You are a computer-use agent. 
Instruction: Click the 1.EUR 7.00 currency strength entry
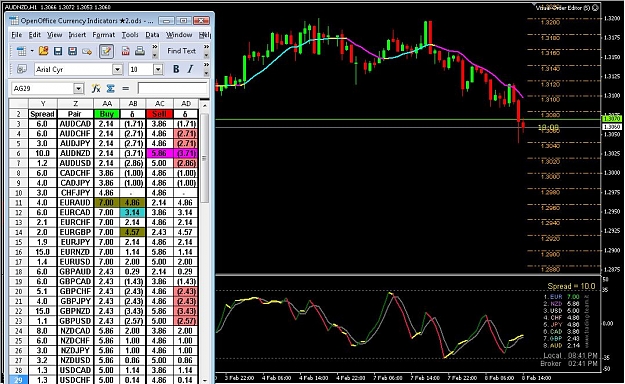pos(561,297)
